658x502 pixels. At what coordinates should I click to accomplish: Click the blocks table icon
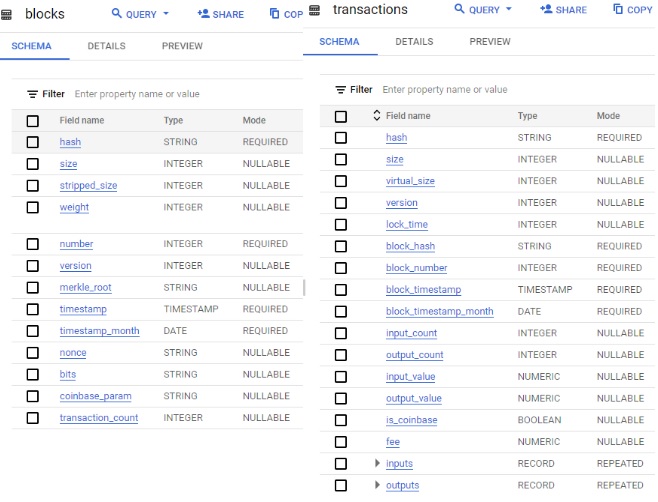6,15
